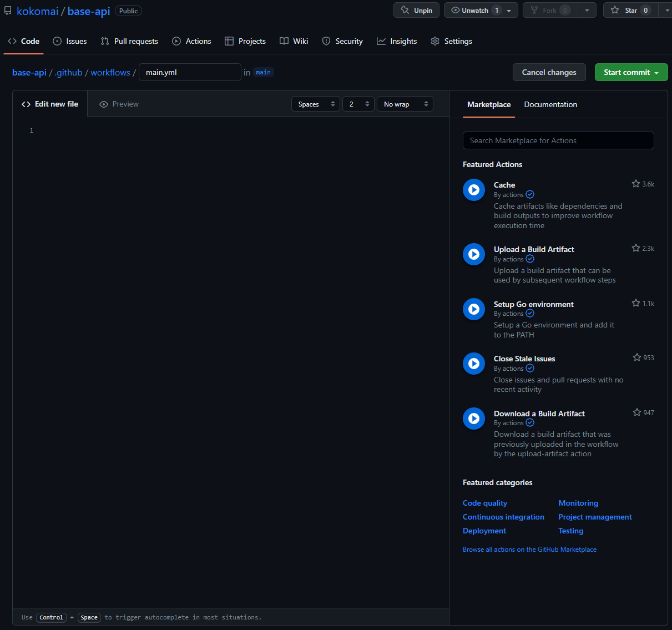Click the workflows breadcrumb folder
672x630 pixels.
(x=110, y=72)
